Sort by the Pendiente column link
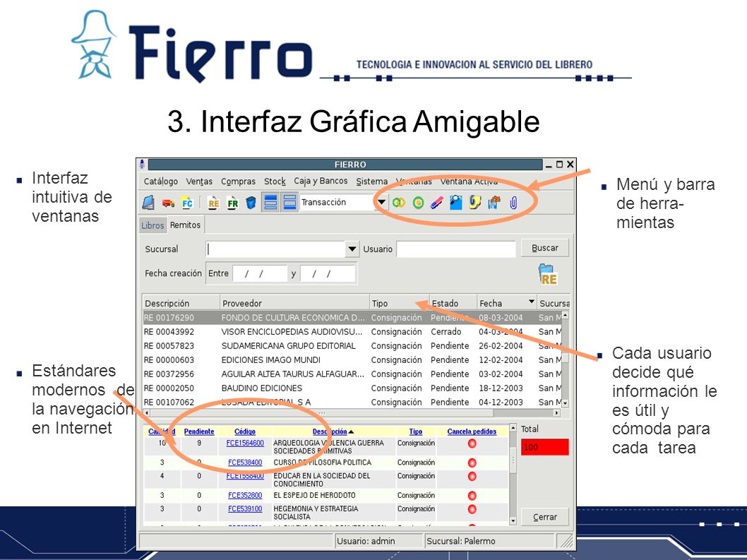This screenshot has height=560, width=747. tap(199, 431)
